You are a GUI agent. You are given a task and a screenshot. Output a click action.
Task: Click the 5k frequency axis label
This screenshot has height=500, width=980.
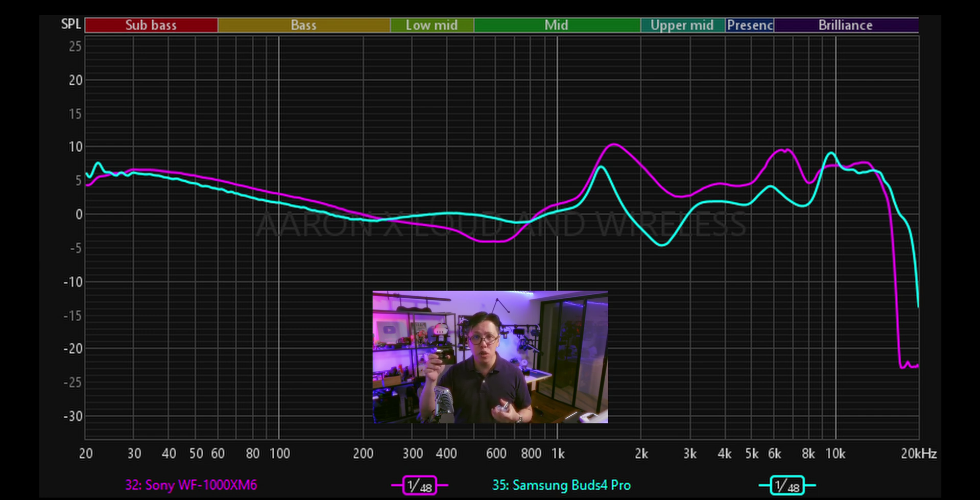[x=752, y=454]
